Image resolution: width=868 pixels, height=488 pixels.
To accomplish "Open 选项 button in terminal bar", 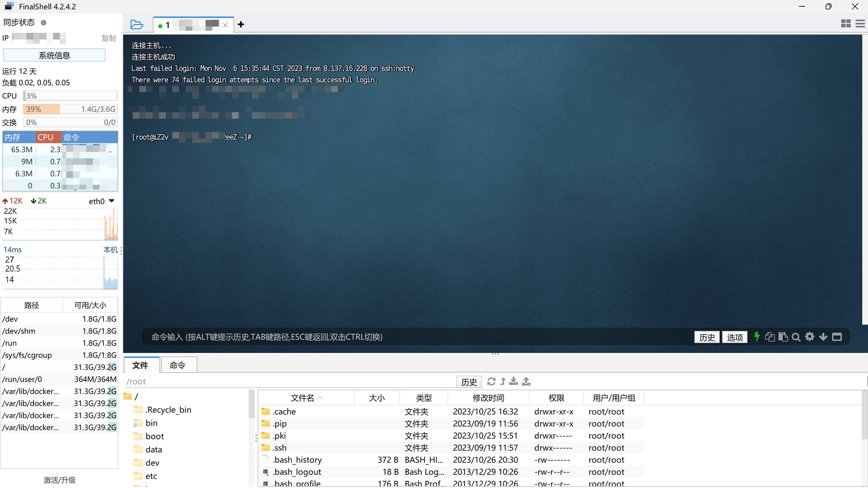I will coord(735,337).
